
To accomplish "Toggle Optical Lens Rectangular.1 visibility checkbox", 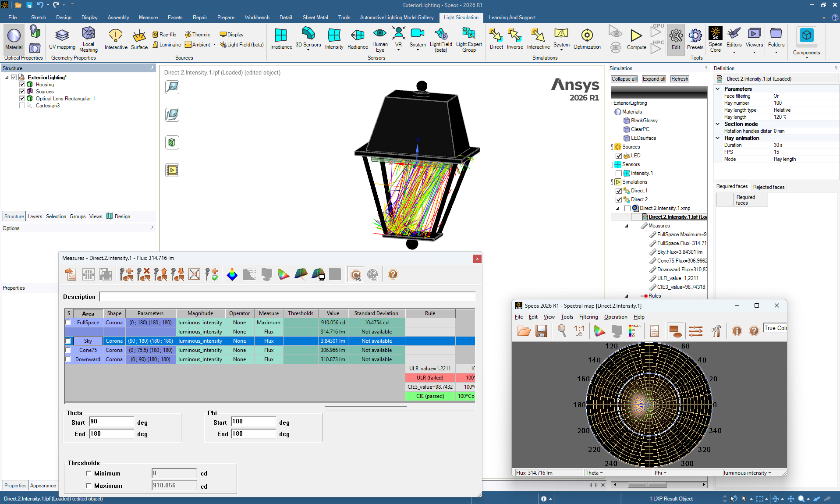I will [x=22, y=99].
